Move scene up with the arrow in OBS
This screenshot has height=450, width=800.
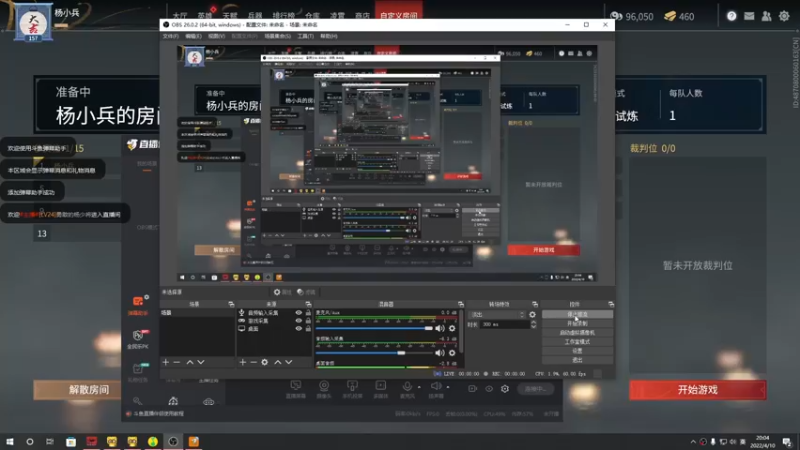(x=190, y=362)
